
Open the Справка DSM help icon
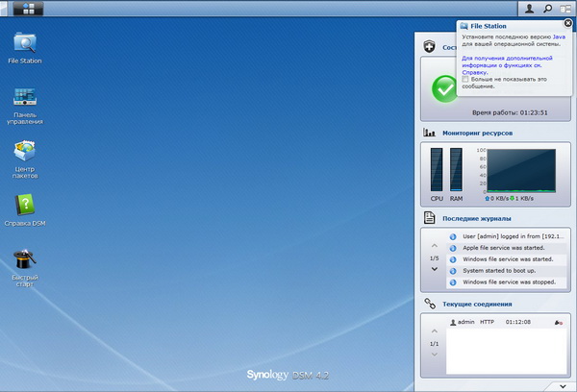point(25,208)
